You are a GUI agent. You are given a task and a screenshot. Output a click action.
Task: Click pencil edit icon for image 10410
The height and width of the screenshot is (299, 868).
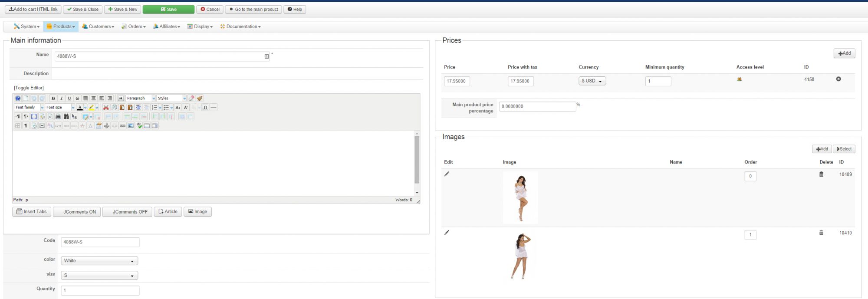coord(447,233)
